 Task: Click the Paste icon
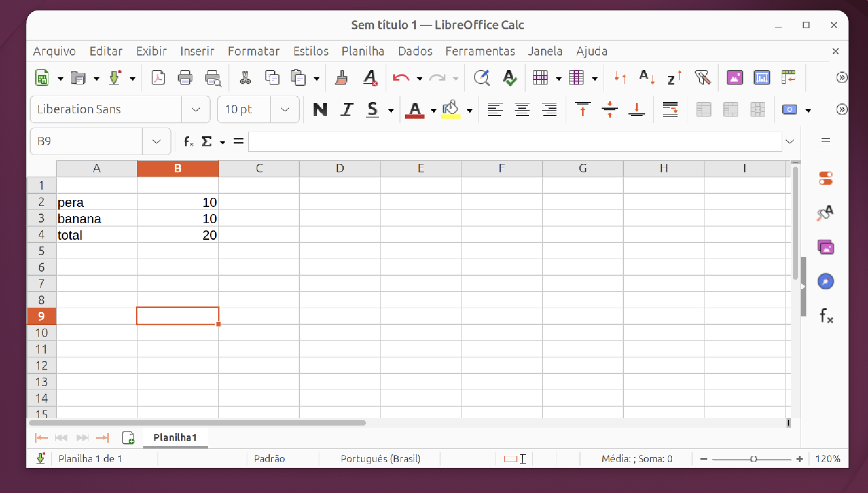pos(298,78)
